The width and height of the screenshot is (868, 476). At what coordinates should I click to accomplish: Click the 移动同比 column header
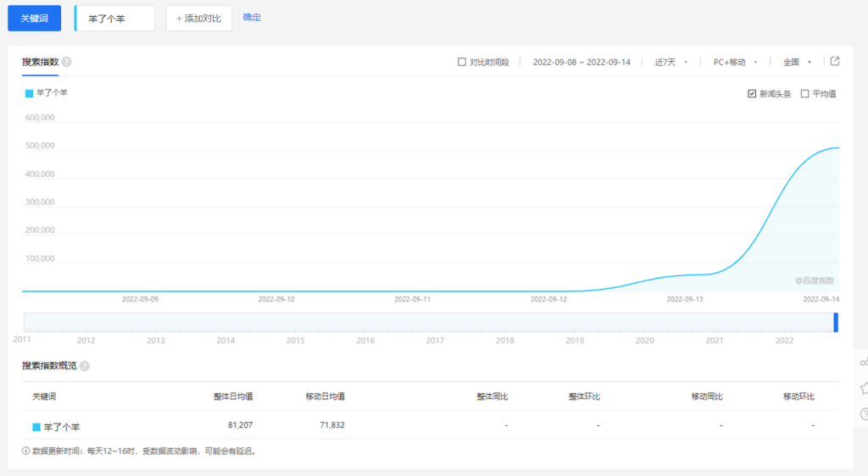pos(707,396)
